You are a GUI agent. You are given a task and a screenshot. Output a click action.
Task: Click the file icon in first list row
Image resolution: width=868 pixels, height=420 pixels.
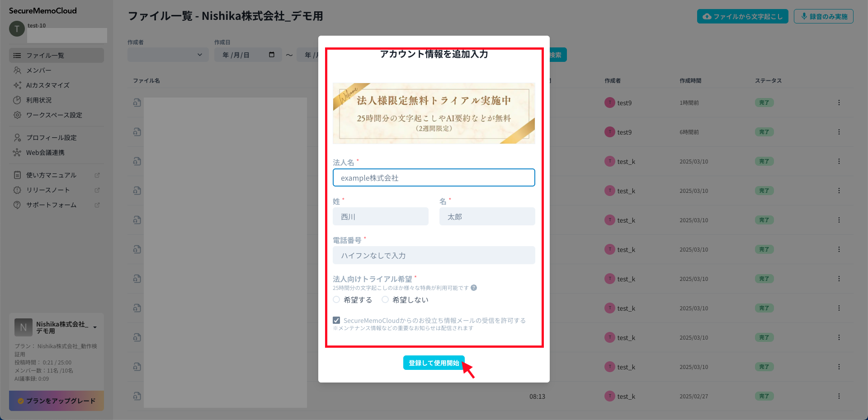137,103
